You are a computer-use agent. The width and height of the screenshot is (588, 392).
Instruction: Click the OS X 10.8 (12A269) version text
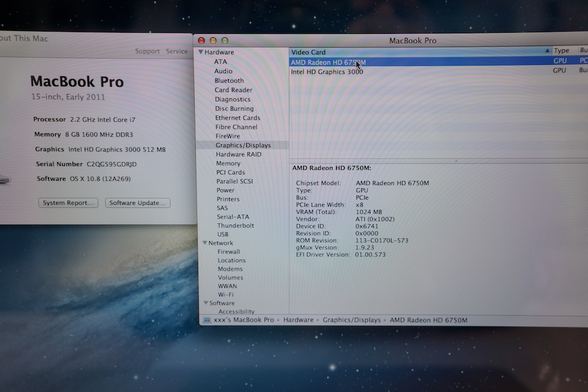tap(100, 178)
